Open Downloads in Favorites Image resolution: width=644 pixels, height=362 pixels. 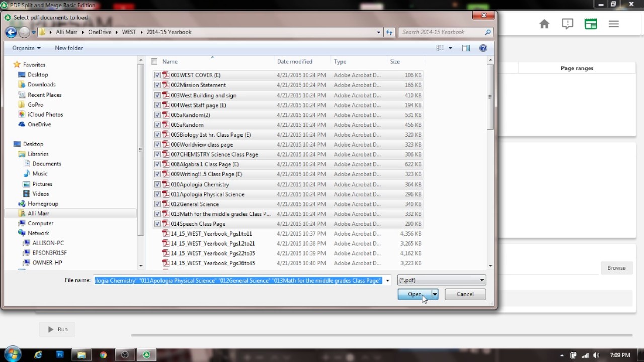tap(41, 85)
